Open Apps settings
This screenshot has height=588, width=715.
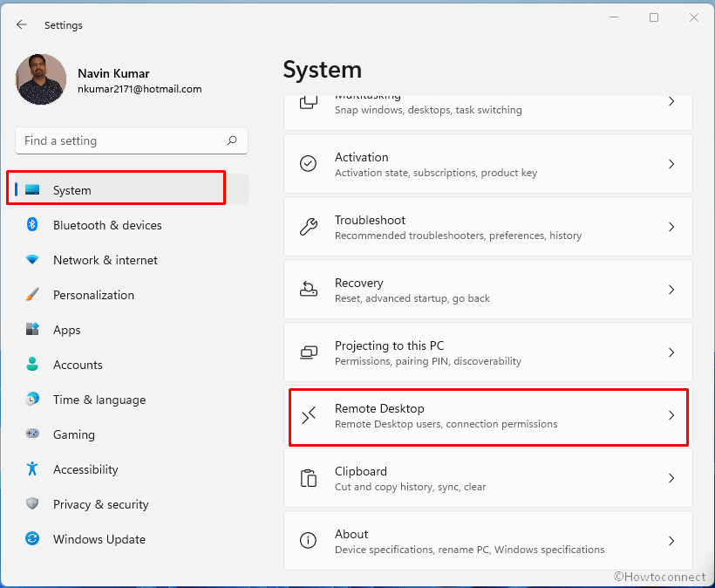[x=132, y=330]
